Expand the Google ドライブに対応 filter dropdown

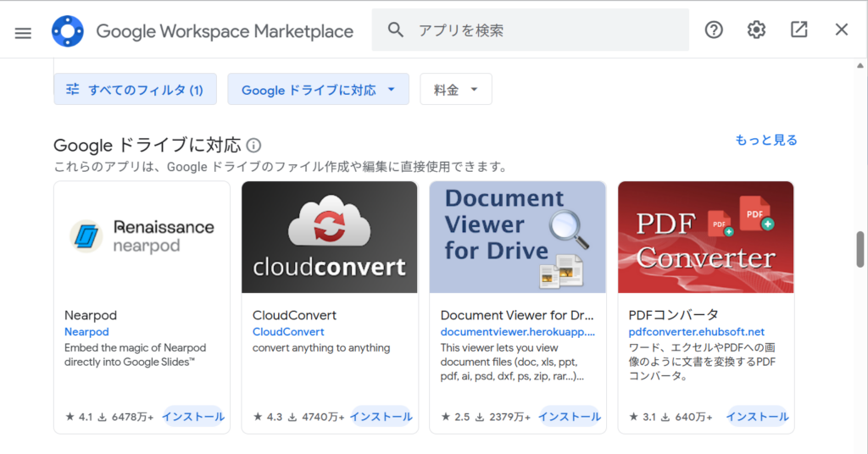pos(391,90)
